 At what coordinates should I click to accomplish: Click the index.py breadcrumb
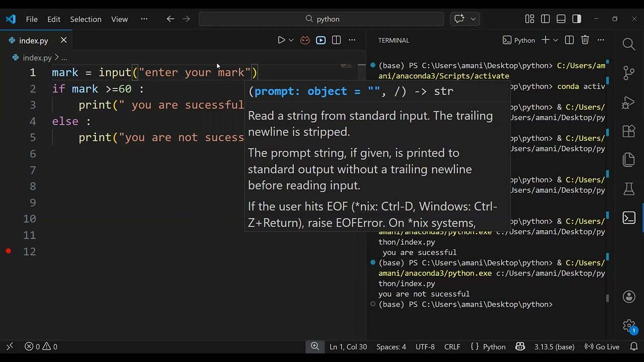click(33, 58)
